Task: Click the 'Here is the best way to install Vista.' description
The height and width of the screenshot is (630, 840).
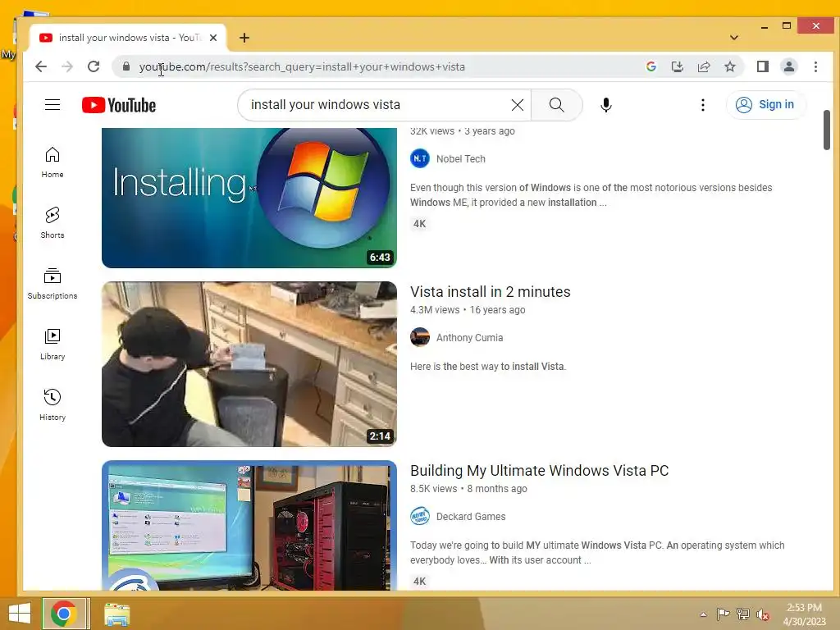Action: (x=488, y=367)
